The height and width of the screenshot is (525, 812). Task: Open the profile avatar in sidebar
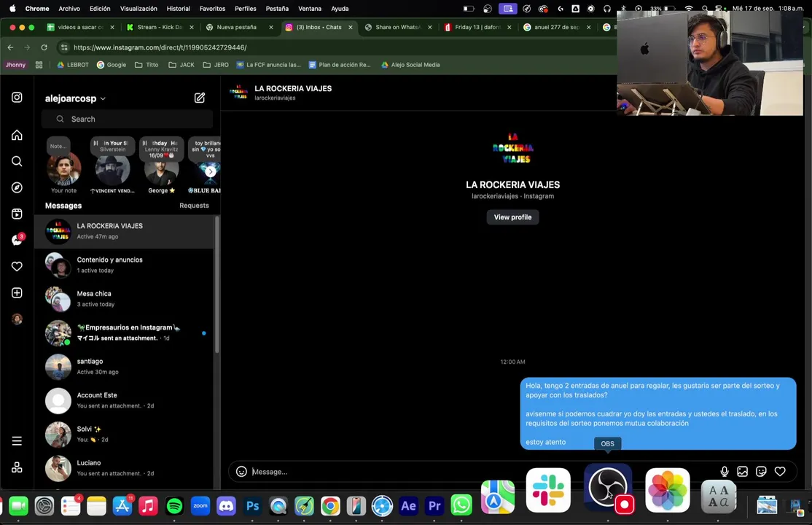pos(17,319)
